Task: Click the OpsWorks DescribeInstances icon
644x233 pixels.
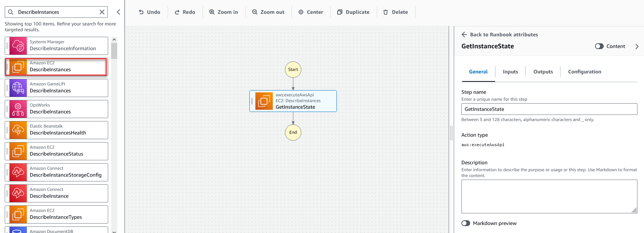Action: pyautogui.click(x=18, y=109)
